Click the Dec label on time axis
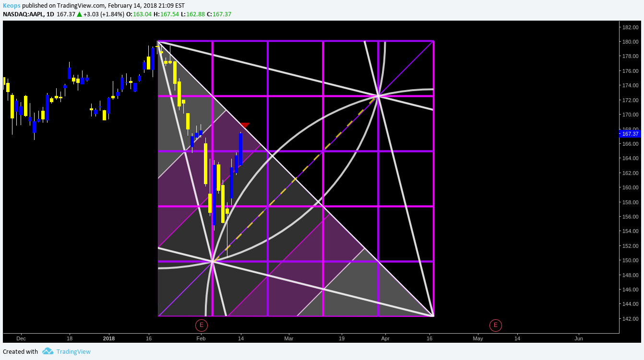This screenshot has height=360, width=644. pyautogui.click(x=21, y=338)
